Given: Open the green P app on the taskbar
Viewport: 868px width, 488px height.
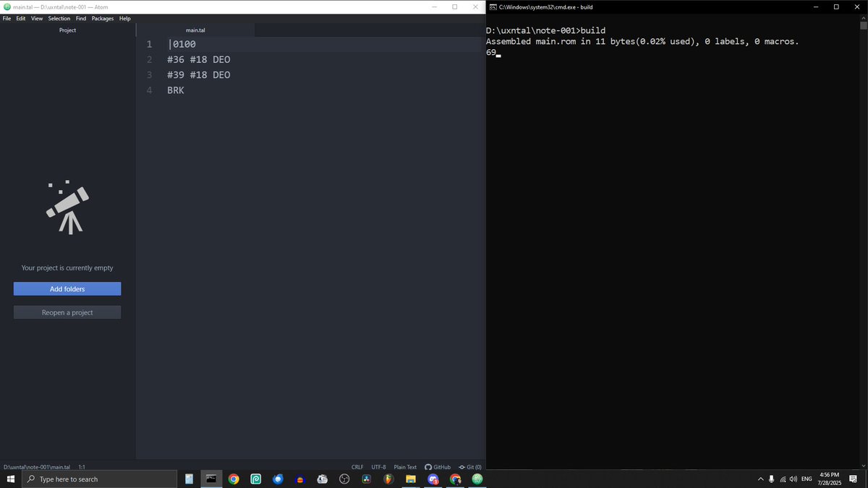Looking at the screenshot, I should click(x=255, y=479).
